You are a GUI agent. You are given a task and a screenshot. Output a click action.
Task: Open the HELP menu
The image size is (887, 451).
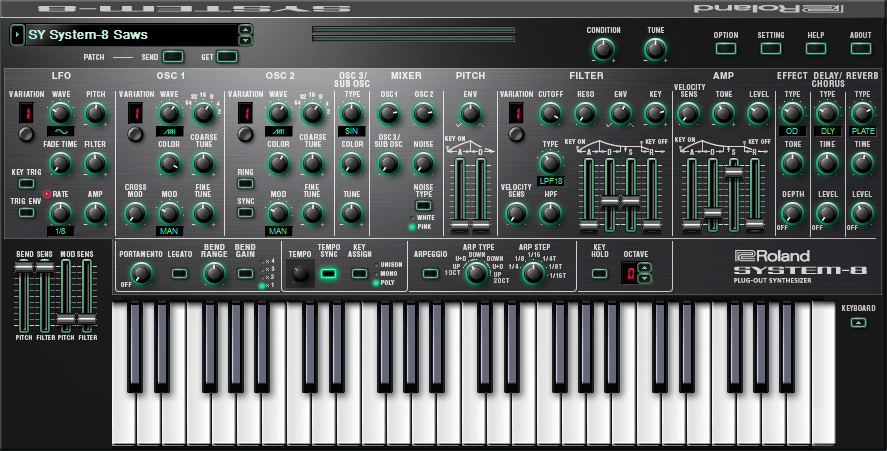tap(815, 49)
